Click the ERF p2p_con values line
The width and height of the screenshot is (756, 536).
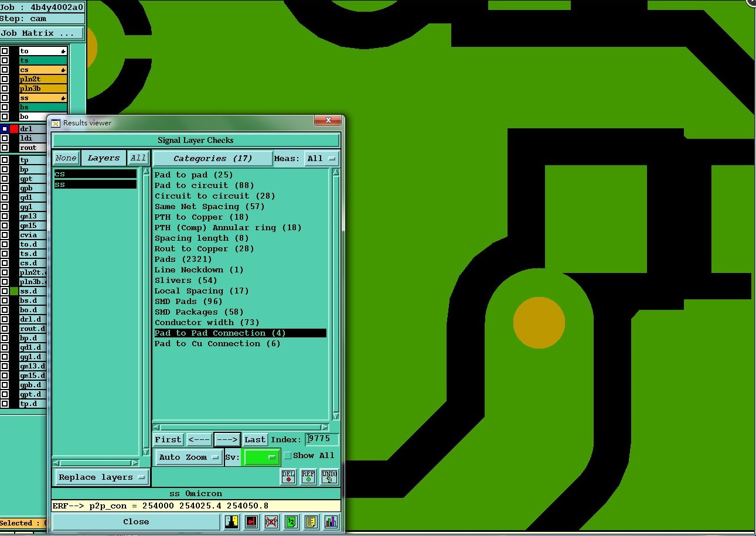tap(196, 506)
